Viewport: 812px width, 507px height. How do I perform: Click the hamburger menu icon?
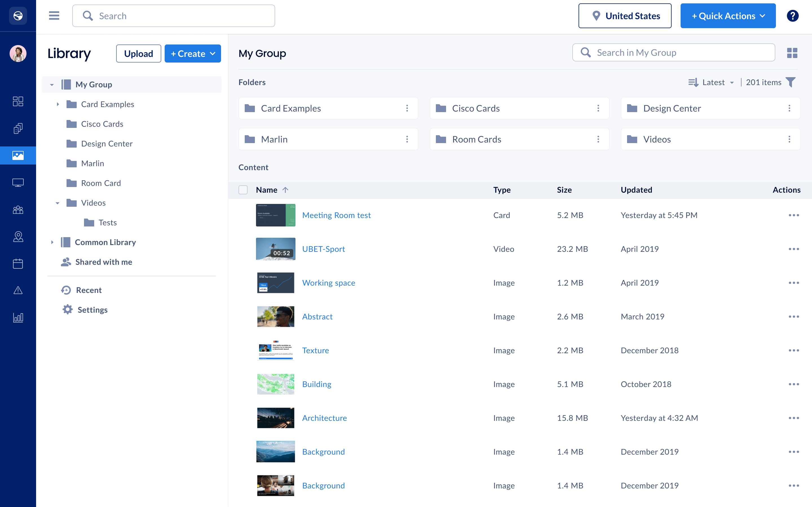click(54, 16)
